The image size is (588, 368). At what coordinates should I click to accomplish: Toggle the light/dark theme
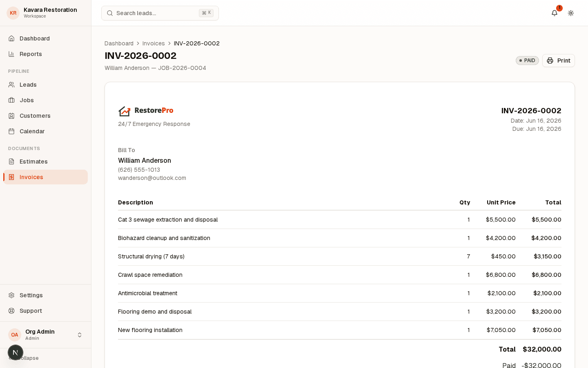(x=571, y=13)
